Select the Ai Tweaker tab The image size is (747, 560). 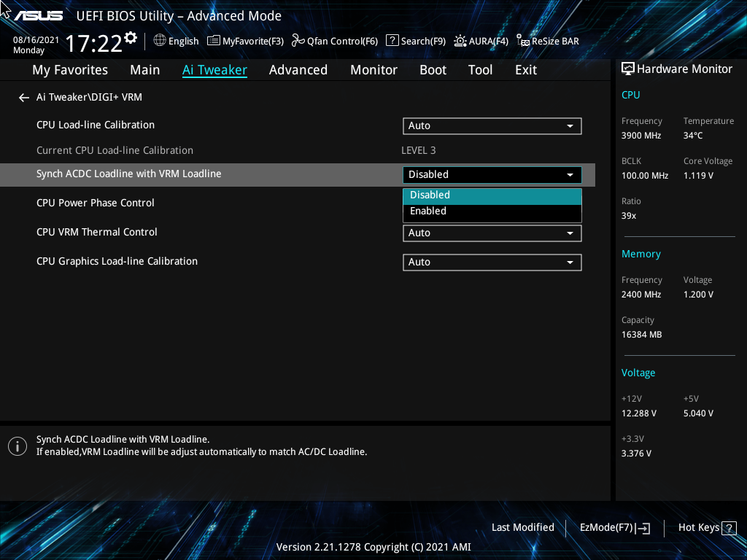(215, 70)
